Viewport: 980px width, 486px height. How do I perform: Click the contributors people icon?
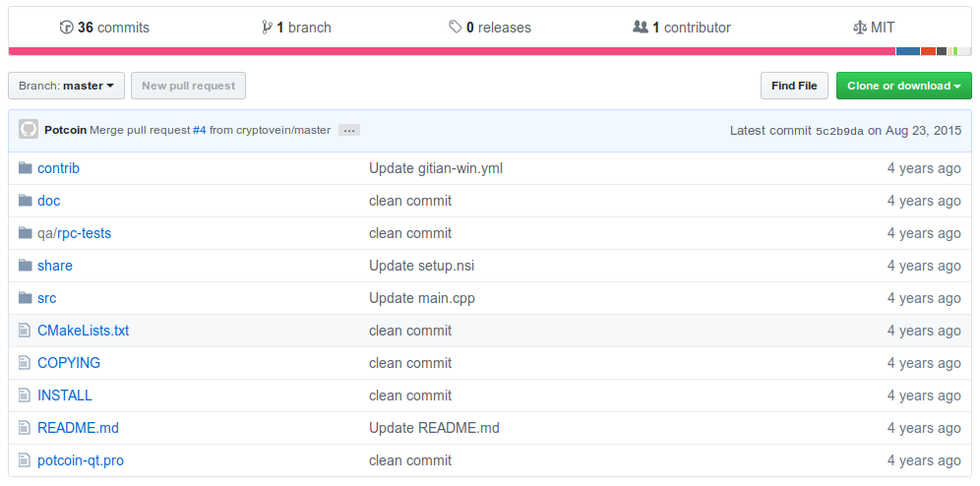pyautogui.click(x=641, y=28)
